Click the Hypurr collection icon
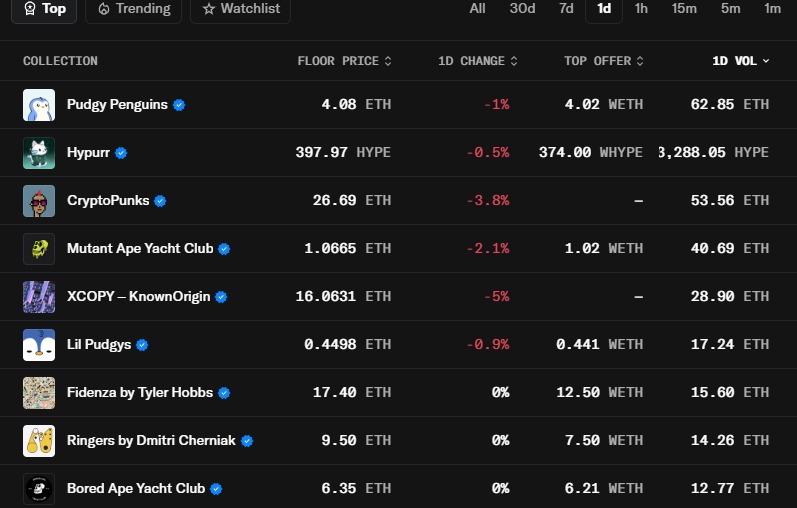The width and height of the screenshot is (797, 508). pyautogui.click(x=39, y=153)
